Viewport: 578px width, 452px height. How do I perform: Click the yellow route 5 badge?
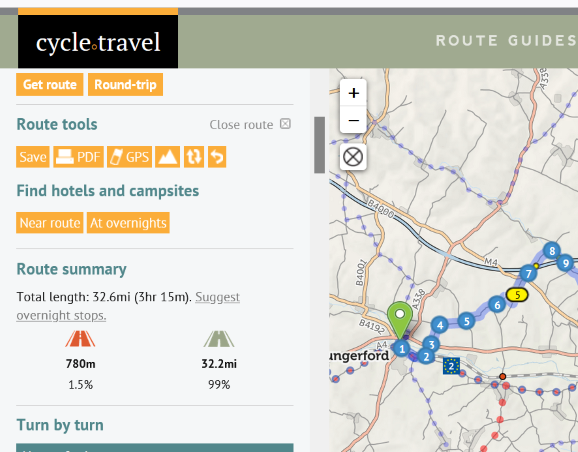(x=517, y=295)
